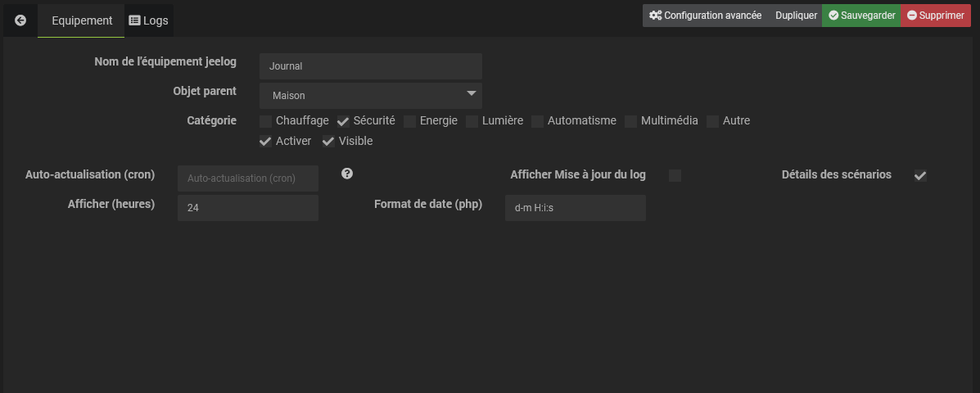This screenshot has height=393, width=980.
Task: Toggle the Activer checkbox
Action: pyautogui.click(x=266, y=142)
